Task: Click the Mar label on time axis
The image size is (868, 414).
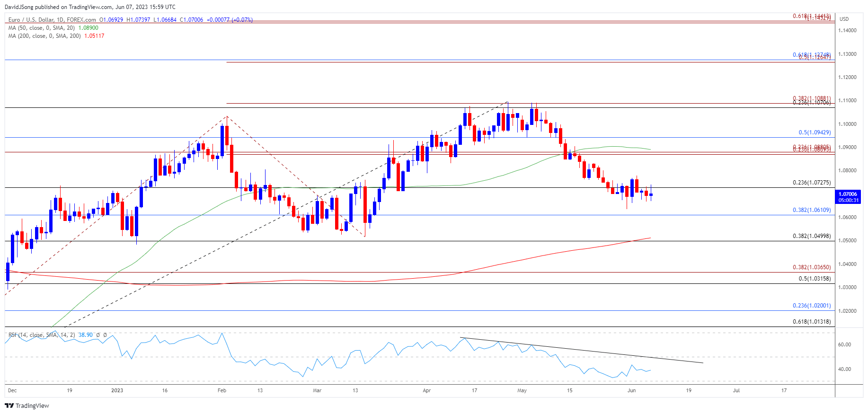Action: (x=317, y=390)
